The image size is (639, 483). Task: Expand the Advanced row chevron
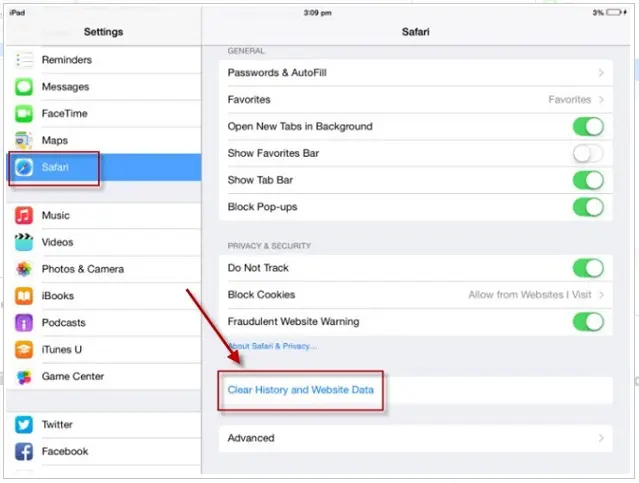601,438
